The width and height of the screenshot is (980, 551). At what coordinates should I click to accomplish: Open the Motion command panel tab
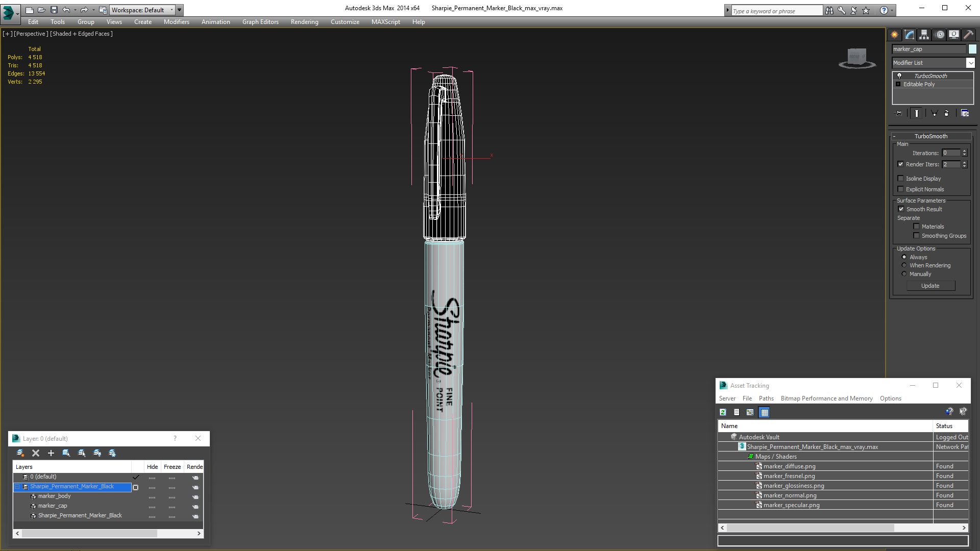coord(940,35)
